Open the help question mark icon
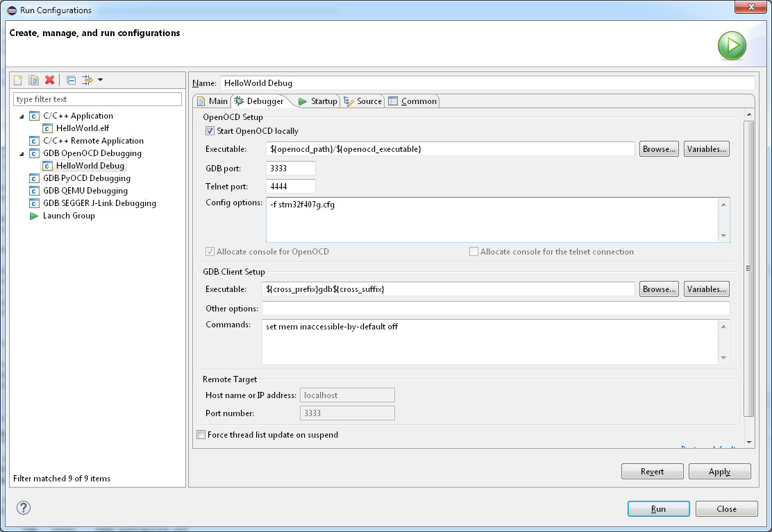 coord(24,508)
